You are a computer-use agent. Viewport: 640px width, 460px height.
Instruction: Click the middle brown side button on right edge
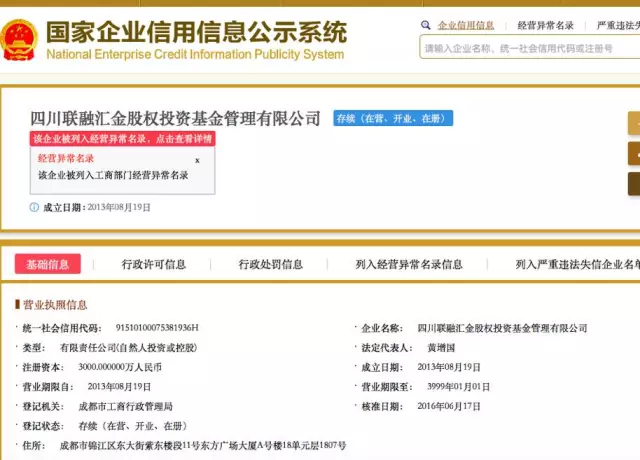[x=633, y=153]
